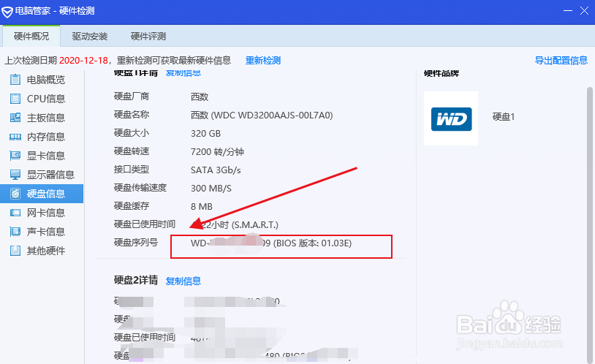Open 内存信息 sidebar entry
595x364 pixels.
point(42,137)
